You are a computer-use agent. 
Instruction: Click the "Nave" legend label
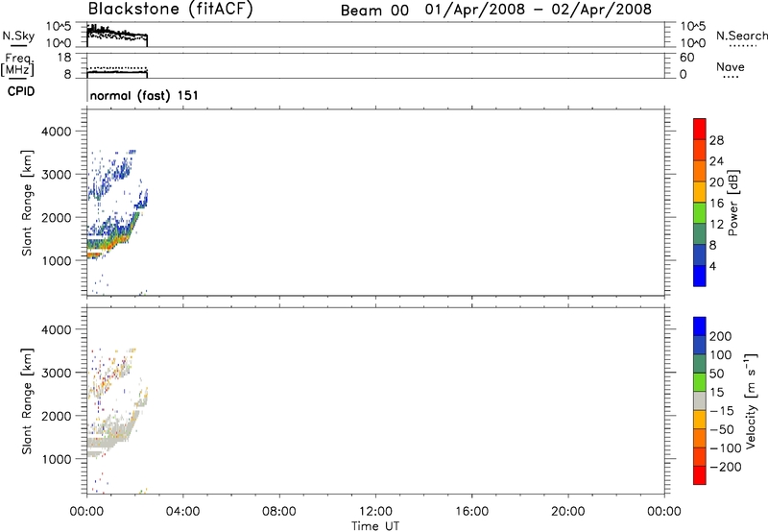(x=731, y=66)
